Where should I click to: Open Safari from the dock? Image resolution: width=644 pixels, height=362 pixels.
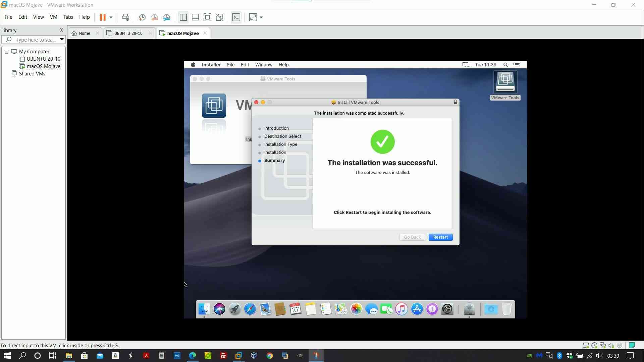(x=250, y=309)
